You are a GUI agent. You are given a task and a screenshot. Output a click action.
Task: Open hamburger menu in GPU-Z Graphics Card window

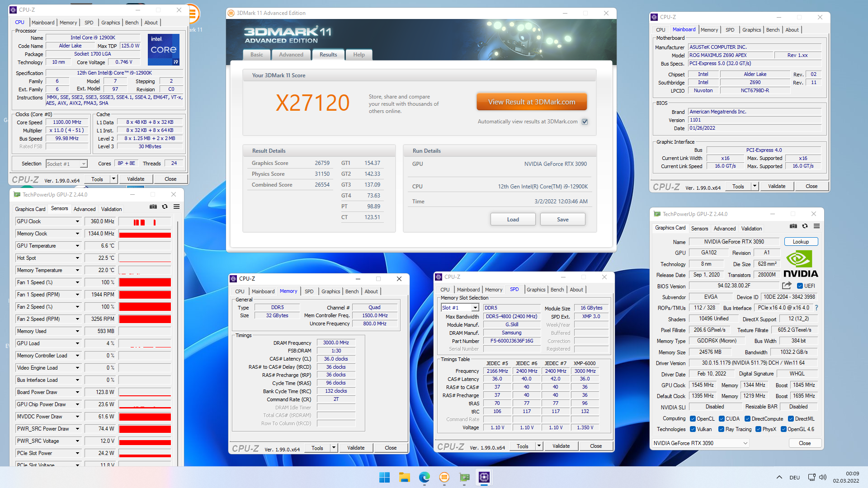click(817, 226)
